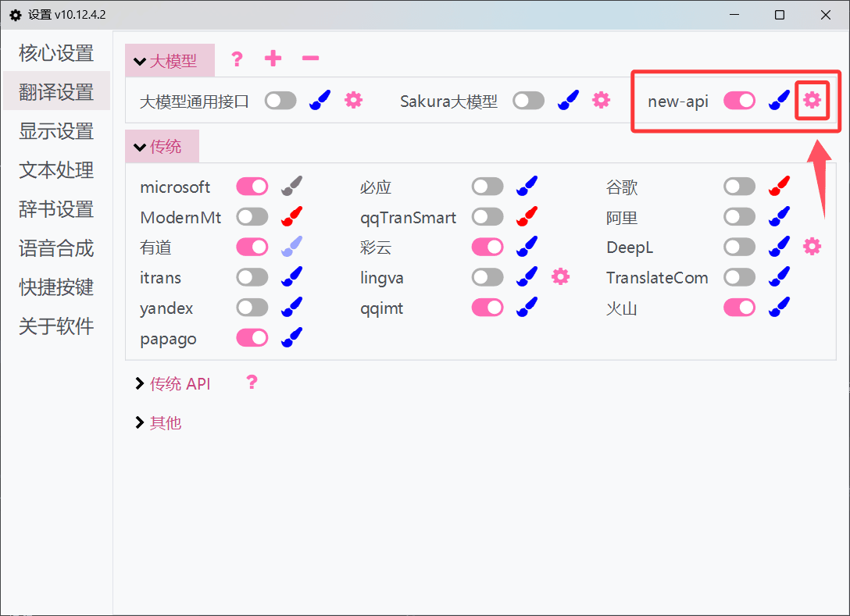Click the paintbrush icon beside qqTranSmart
The image size is (850, 616).
click(527, 216)
